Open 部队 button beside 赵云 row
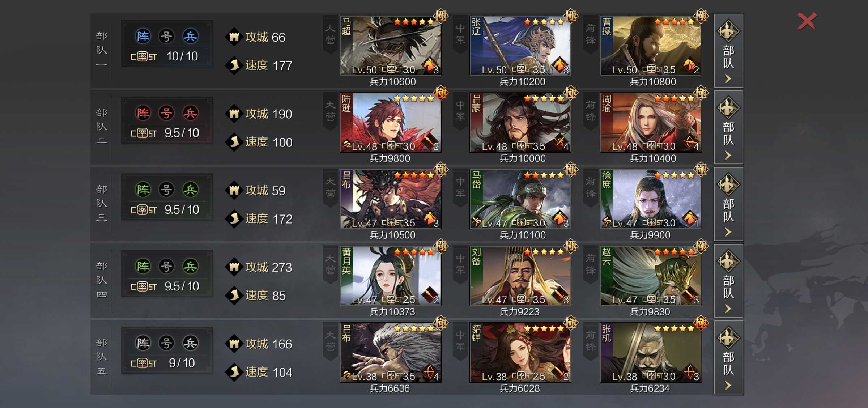 pos(728,281)
